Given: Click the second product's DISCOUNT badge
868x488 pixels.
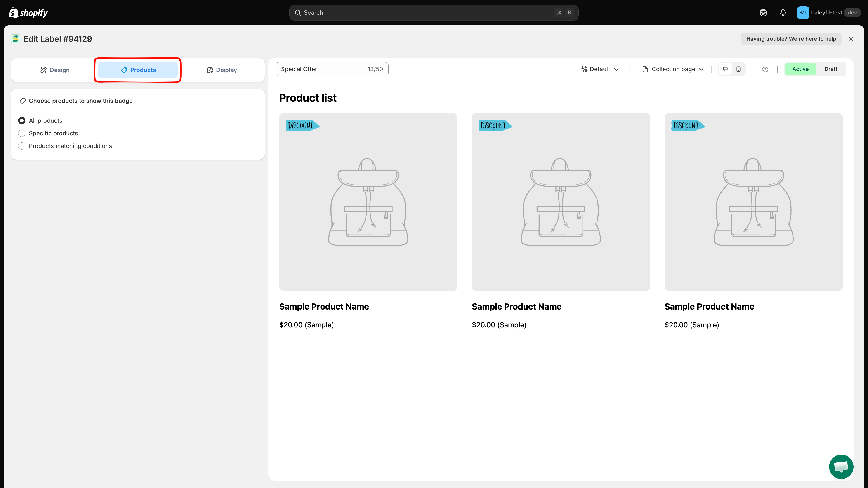Looking at the screenshot, I should click(495, 125).
